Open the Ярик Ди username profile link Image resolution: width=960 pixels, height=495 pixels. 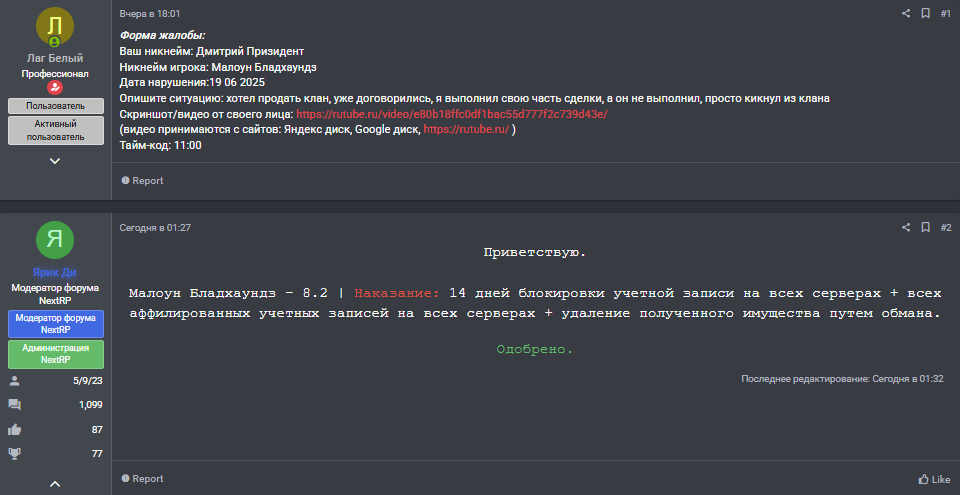pos(55,272)
